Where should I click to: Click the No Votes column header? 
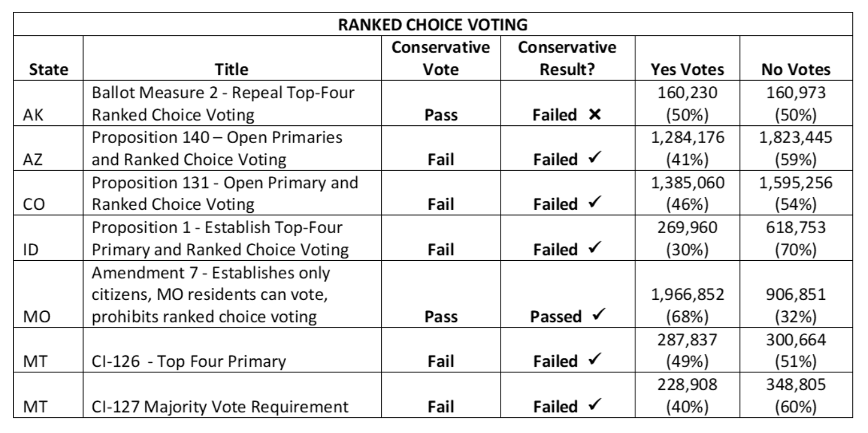[796, 69]
